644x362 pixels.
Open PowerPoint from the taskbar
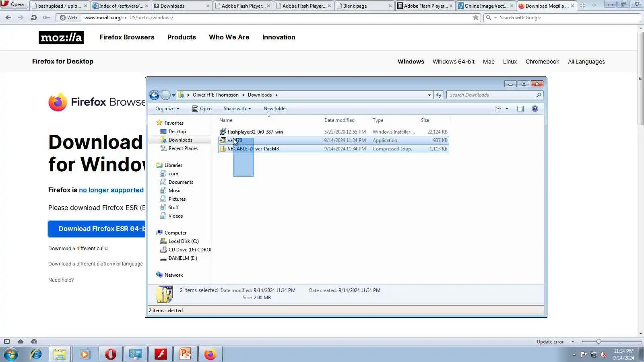(185, 354)
